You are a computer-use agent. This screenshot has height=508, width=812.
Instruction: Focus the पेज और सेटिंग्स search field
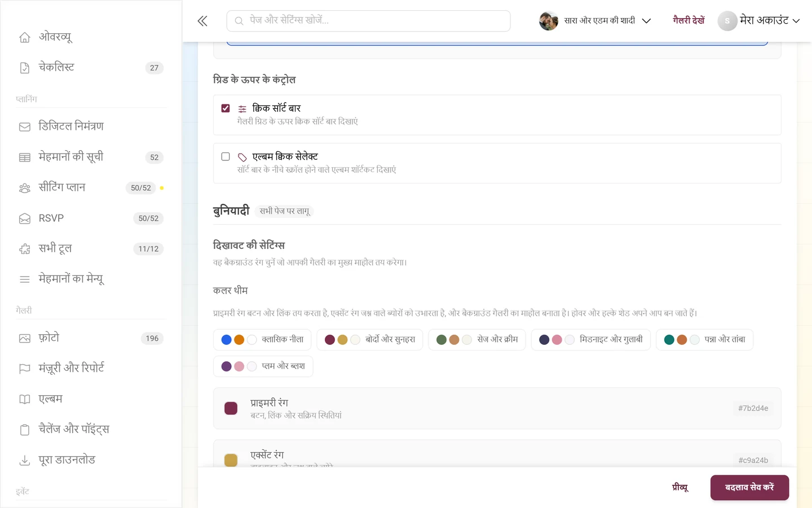coord(368,21)
